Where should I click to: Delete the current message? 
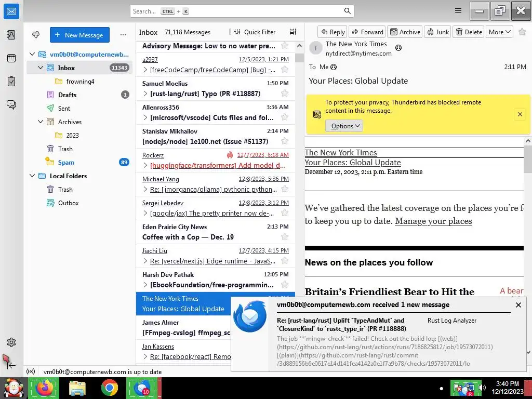469,32
